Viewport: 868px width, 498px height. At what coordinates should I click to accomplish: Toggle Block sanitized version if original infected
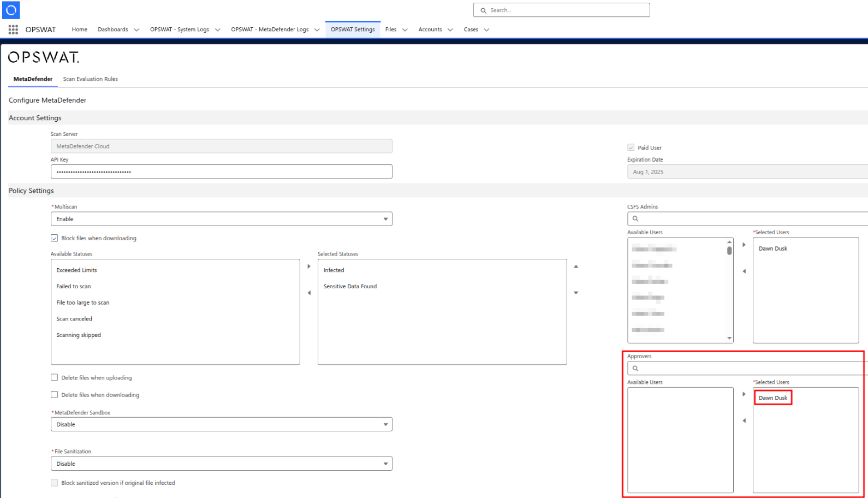54,483
